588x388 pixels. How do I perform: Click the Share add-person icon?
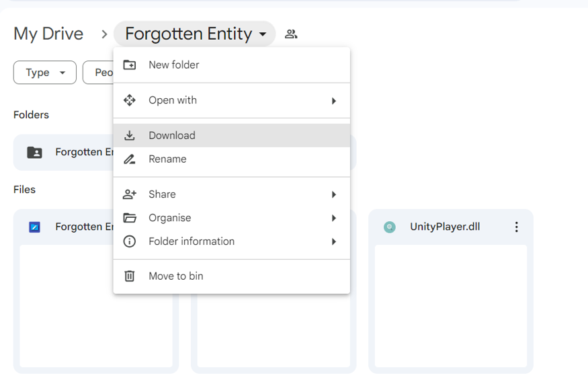[130, 194]
